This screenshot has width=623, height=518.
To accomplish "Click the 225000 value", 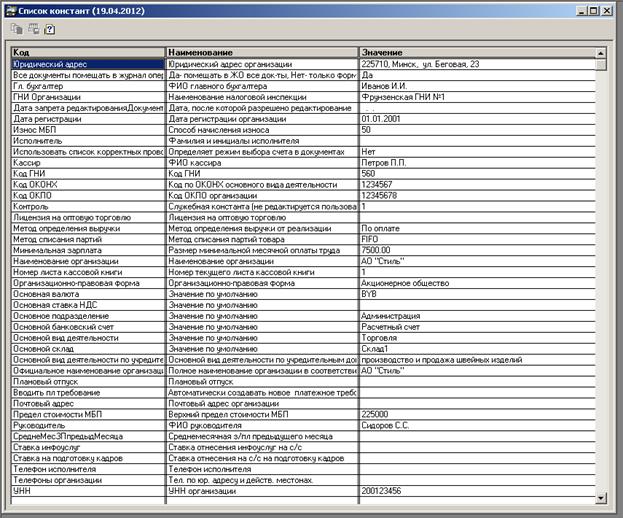I will pos(374,414).
